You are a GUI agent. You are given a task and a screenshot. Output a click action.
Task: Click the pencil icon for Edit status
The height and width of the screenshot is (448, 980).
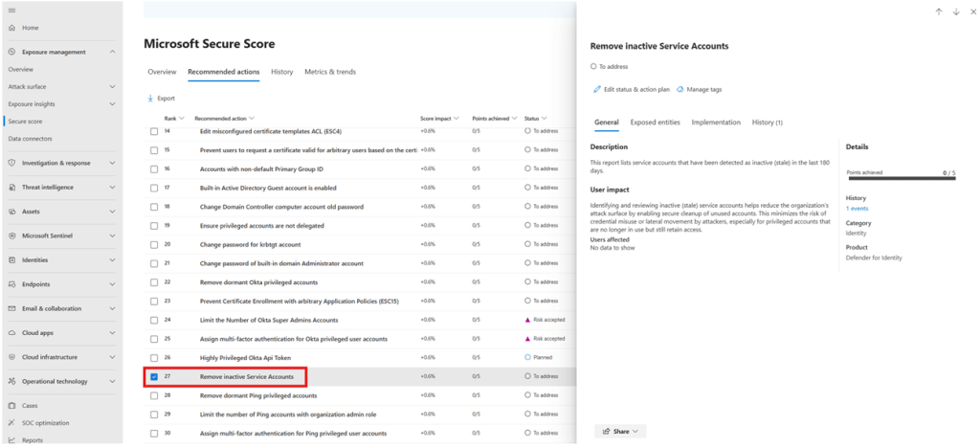(597, 89)
